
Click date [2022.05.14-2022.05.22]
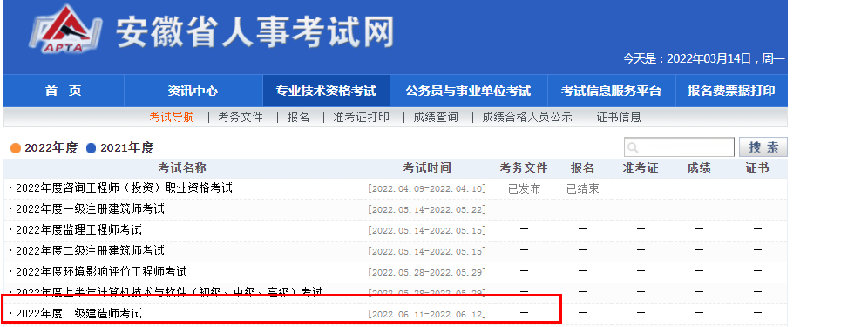[427, 209]
